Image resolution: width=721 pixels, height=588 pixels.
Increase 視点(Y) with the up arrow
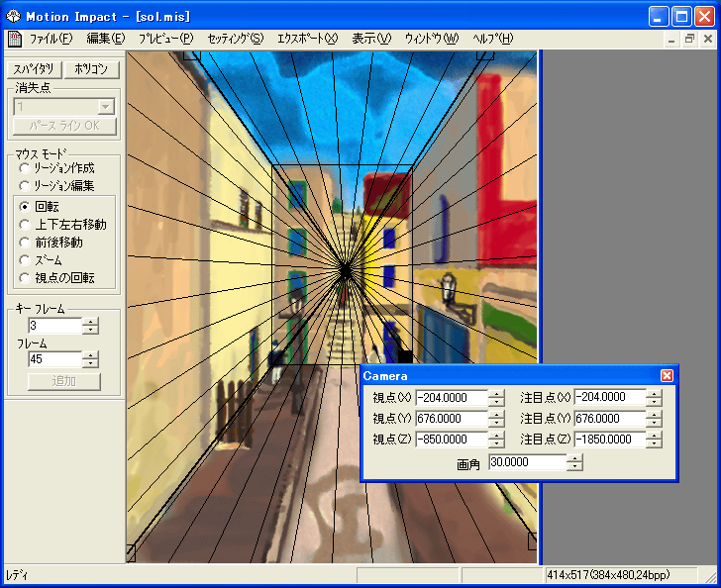[x=496, y=414]
